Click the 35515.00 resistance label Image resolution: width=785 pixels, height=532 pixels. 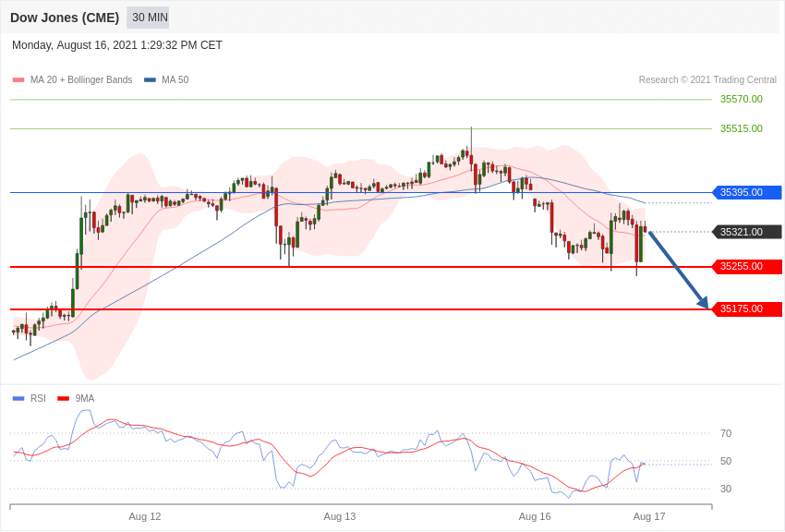[742, 128]
